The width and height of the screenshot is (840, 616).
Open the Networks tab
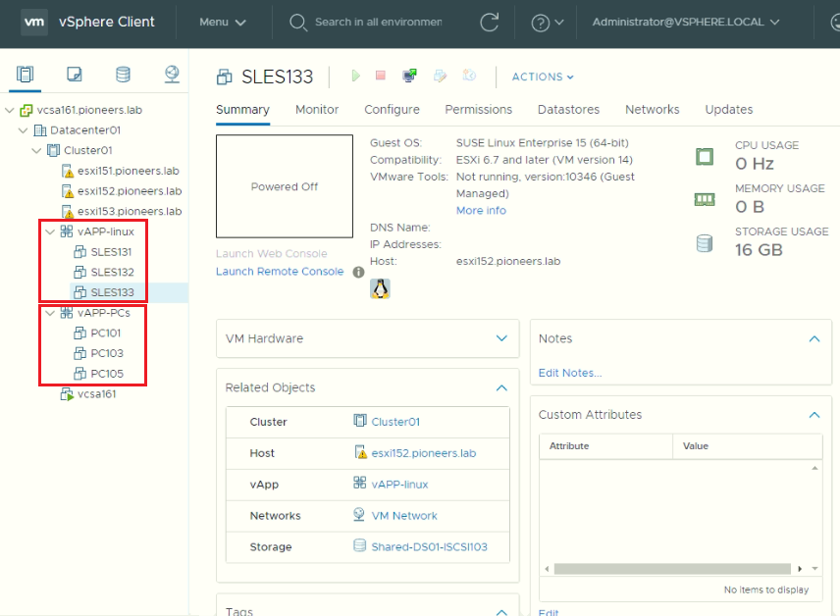click(x=652, y=110)
